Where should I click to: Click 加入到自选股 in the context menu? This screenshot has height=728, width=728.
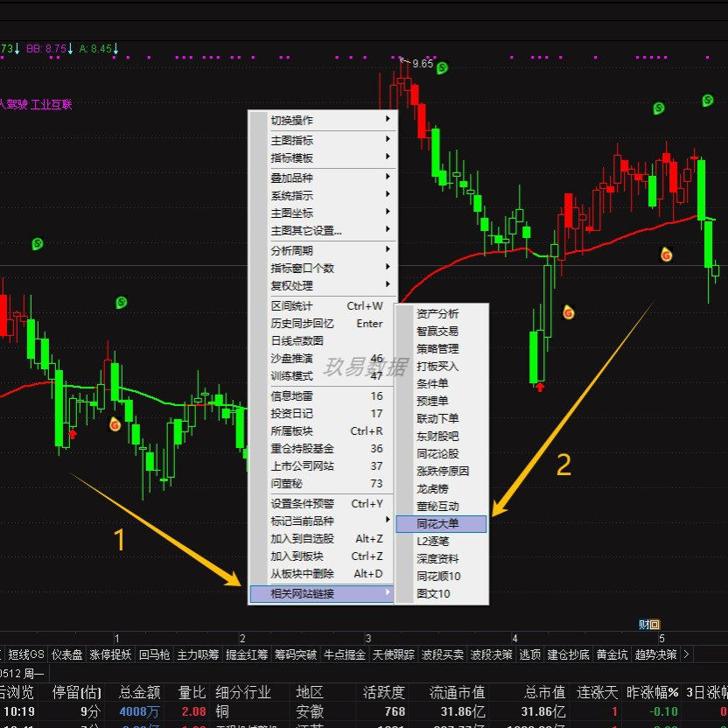322,539
